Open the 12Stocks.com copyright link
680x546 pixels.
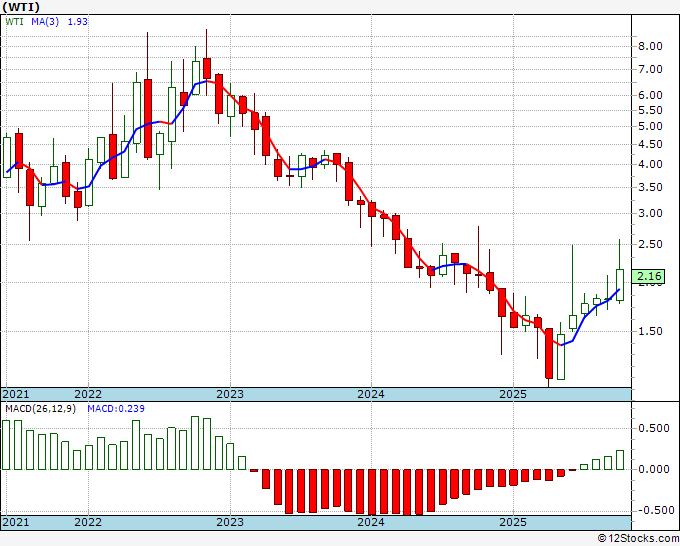point(638,539)
